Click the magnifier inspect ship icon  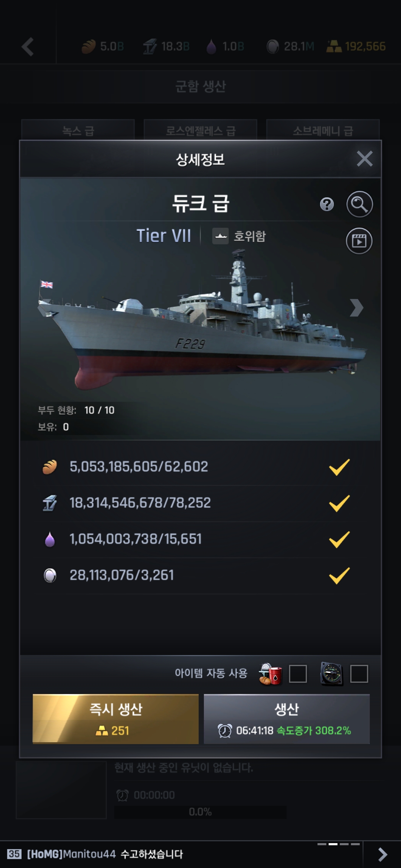tap(359, 204)
